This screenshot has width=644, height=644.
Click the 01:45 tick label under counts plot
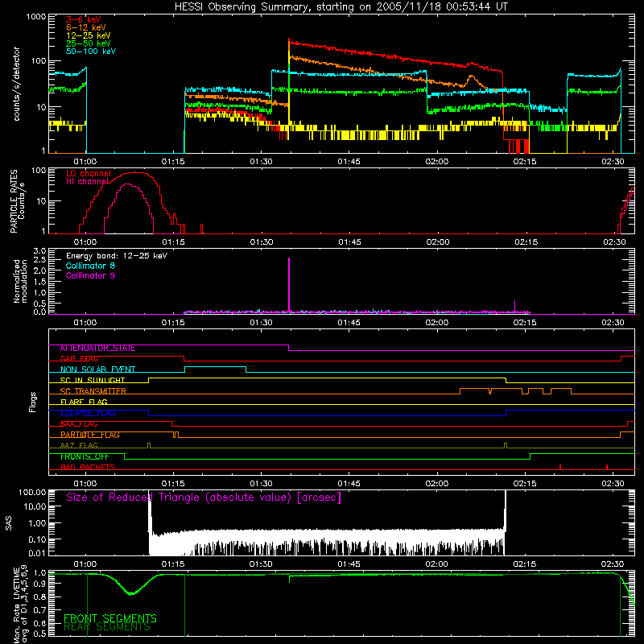pyautogui.click(x=349, y=162)
